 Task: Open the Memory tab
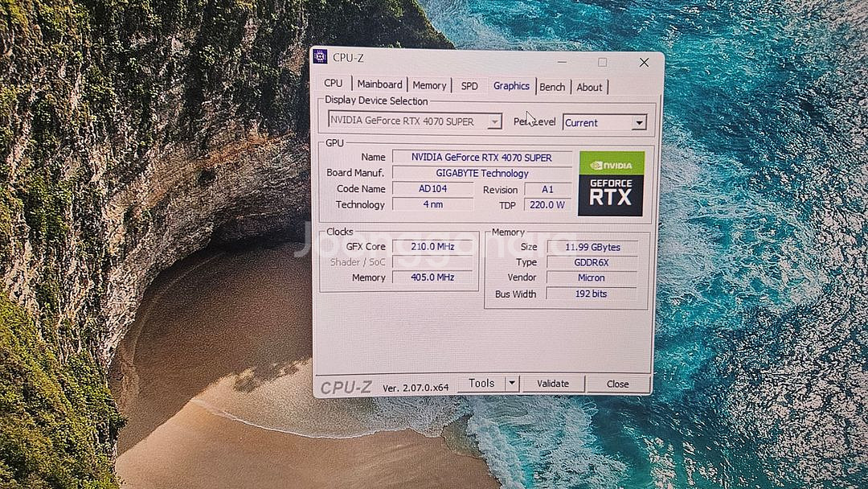(429, 85)
